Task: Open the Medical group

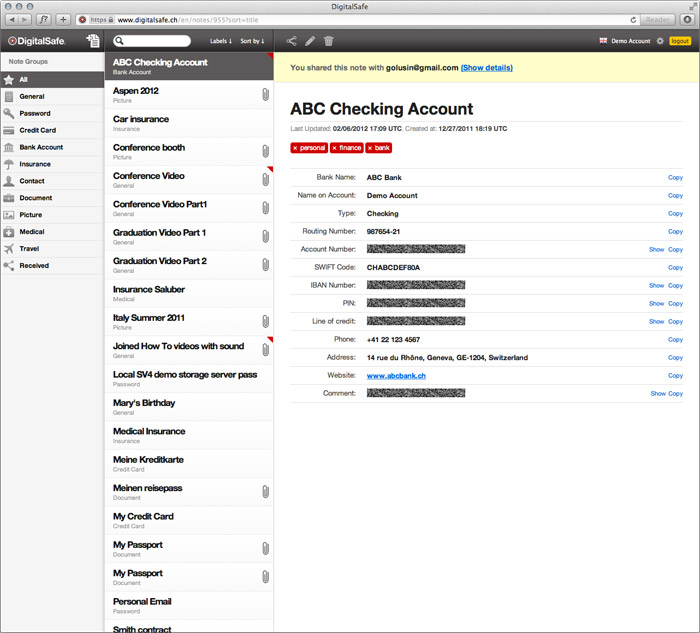Action: point(52,232)
